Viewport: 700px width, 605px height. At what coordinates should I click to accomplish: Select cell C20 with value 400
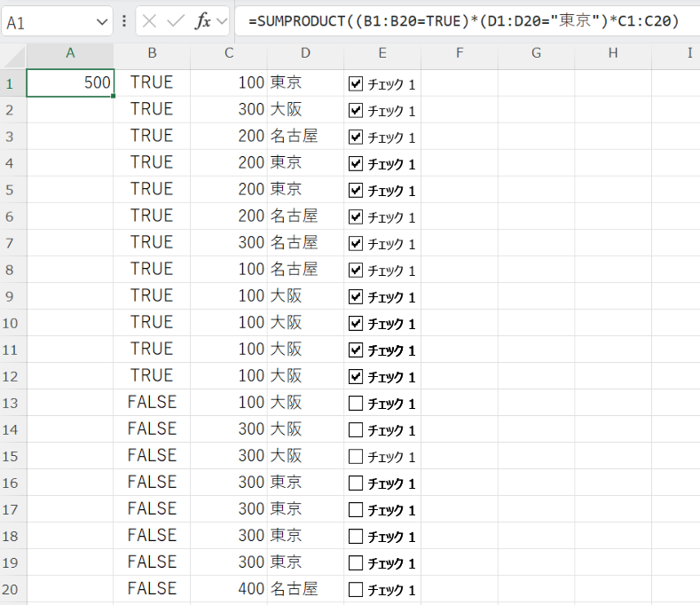pos(229,589)
